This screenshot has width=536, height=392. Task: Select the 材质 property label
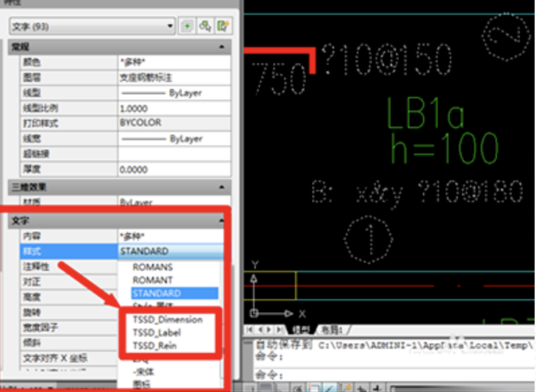click(x=32, y=201)
